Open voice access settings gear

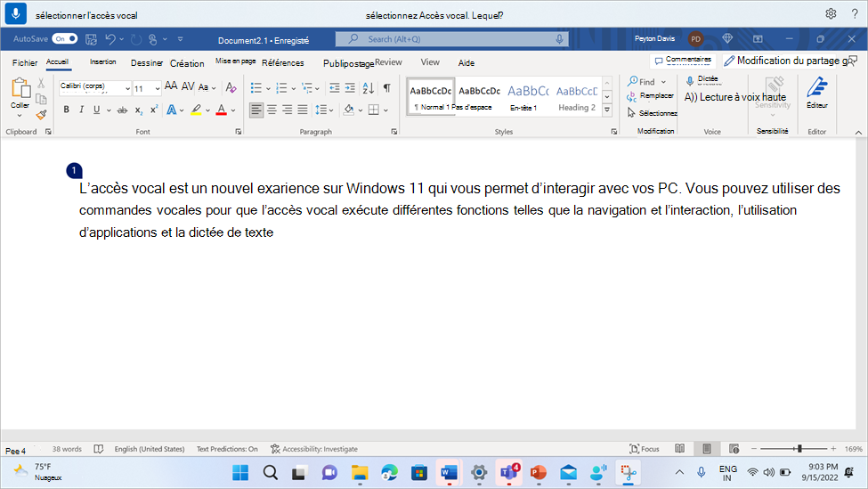pos(831,14)
